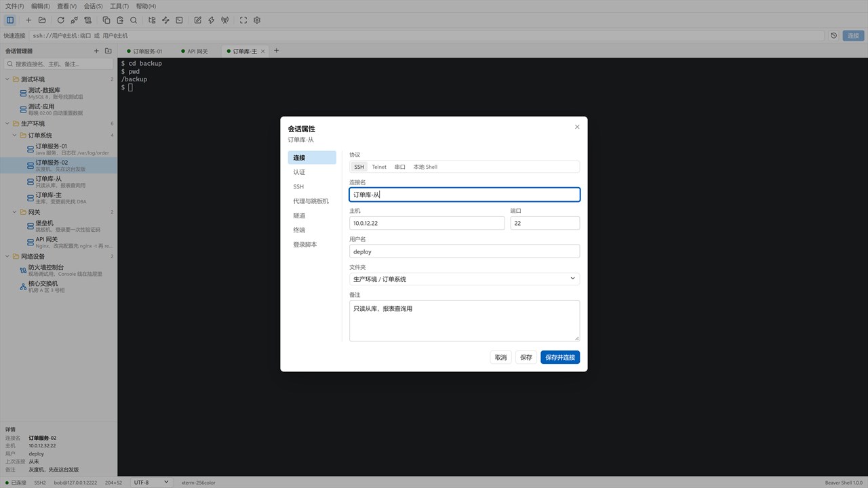Open the 工具(T) menu
This screenshot has width=868, height=488.
click(x=119, y=6)
